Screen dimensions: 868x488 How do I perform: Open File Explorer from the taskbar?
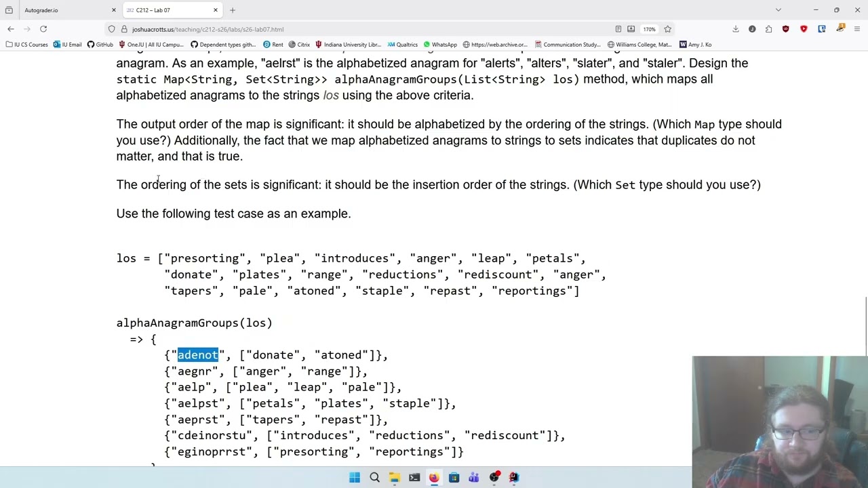click(395, 478)
